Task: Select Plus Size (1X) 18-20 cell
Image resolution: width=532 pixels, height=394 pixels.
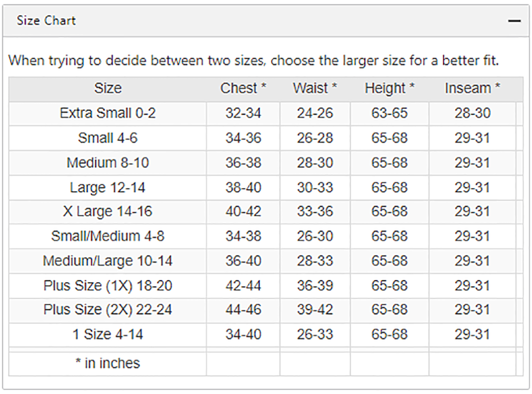Action: 107,286
